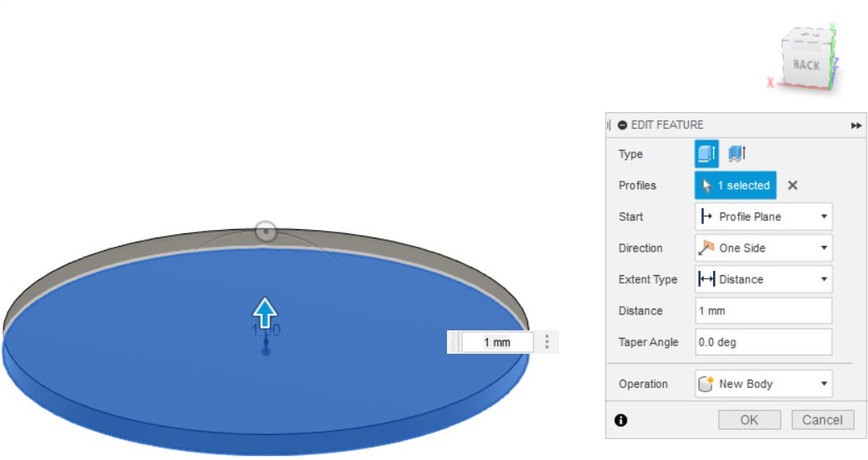Collapse the Edit Feature dialog with minus icon
Image resolution: width=868 pixels, height=460 pixels.
(x=623, y=125)
